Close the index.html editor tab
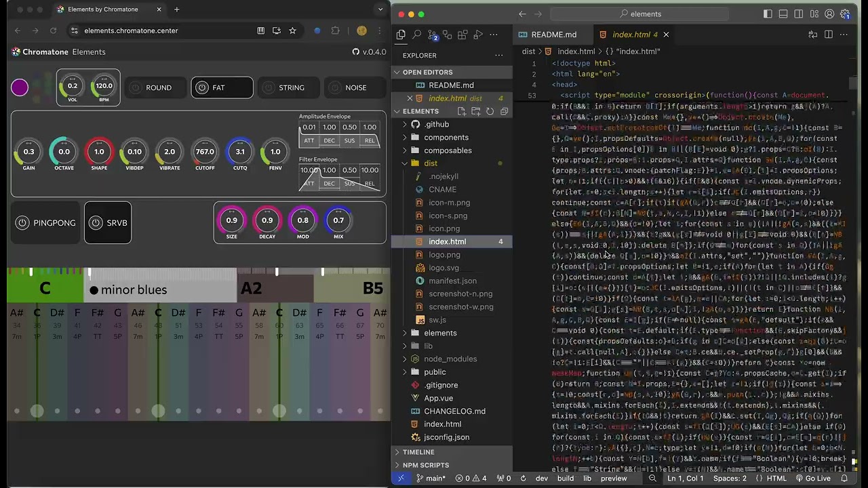 (x=666, y=35)
